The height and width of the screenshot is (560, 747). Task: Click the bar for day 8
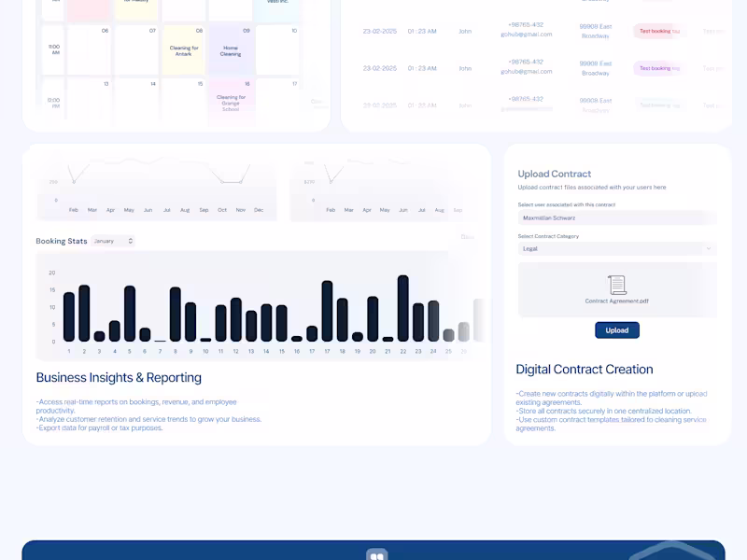[x=176, y=315]
